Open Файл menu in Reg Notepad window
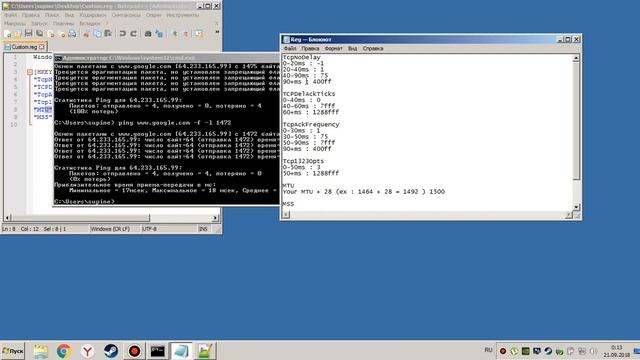640x360 pixels. (290, 48)
